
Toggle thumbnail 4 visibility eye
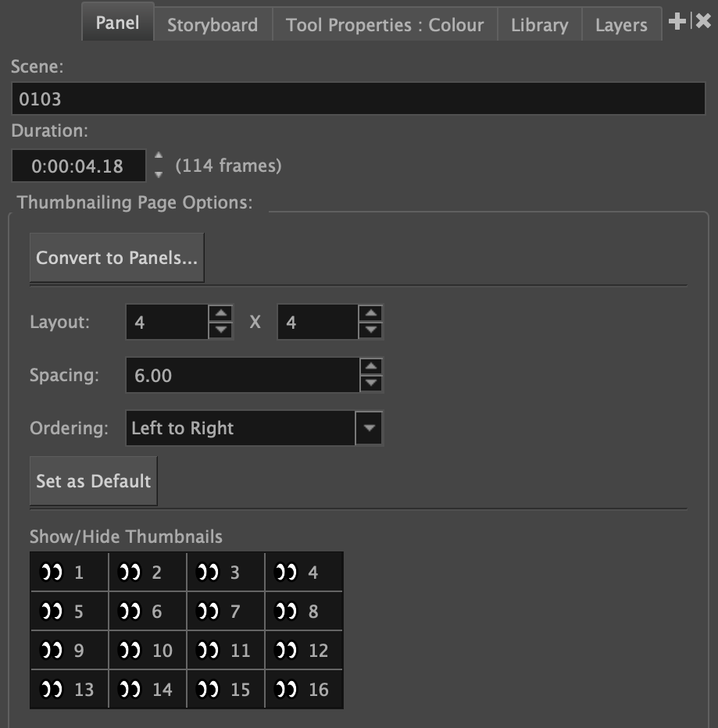click(286, 573)
